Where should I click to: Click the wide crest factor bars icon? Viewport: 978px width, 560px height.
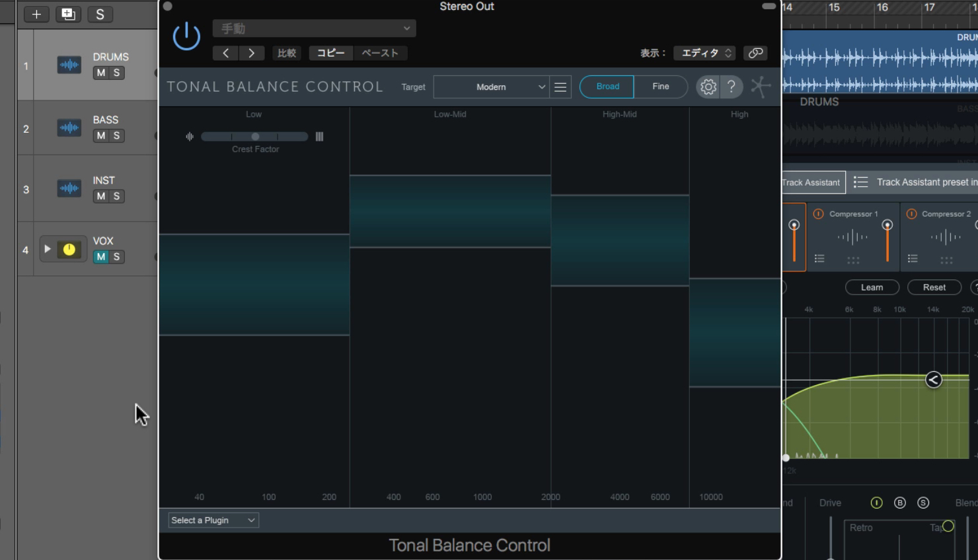(x=319, y=137)
